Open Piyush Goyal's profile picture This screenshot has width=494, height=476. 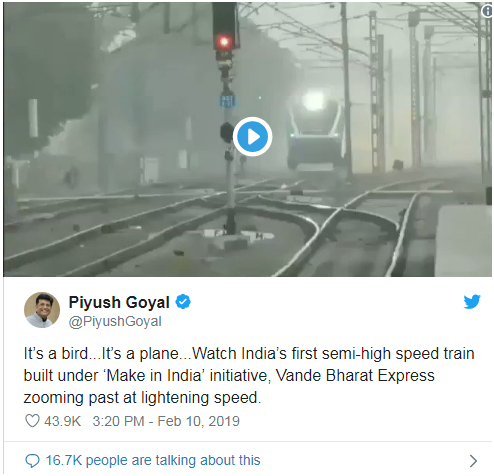click(42, 310)
